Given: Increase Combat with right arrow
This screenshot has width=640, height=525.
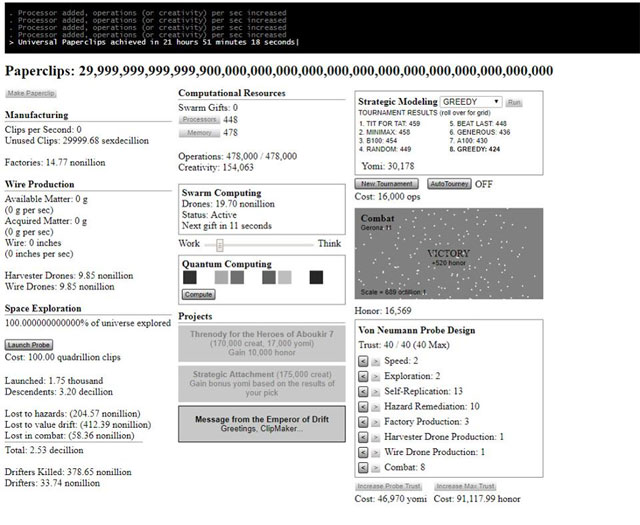Looking at the screenshot, I should point(376,468).
